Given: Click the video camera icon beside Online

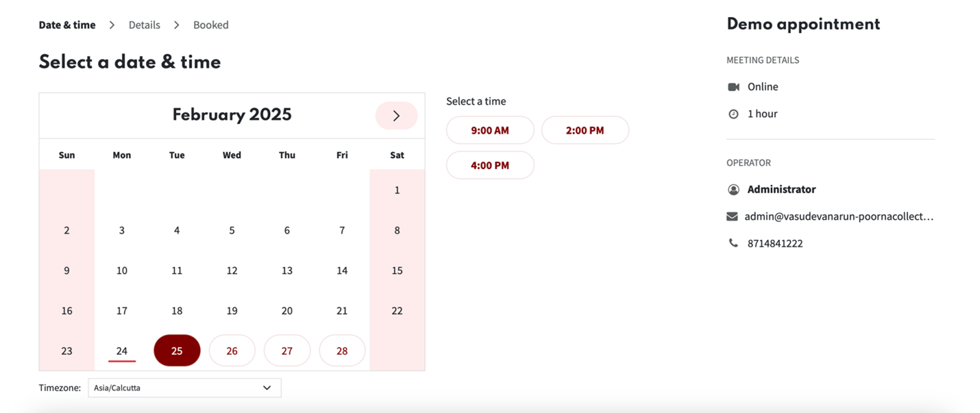Looking at the screenshot, I should [x=733, y=86].
